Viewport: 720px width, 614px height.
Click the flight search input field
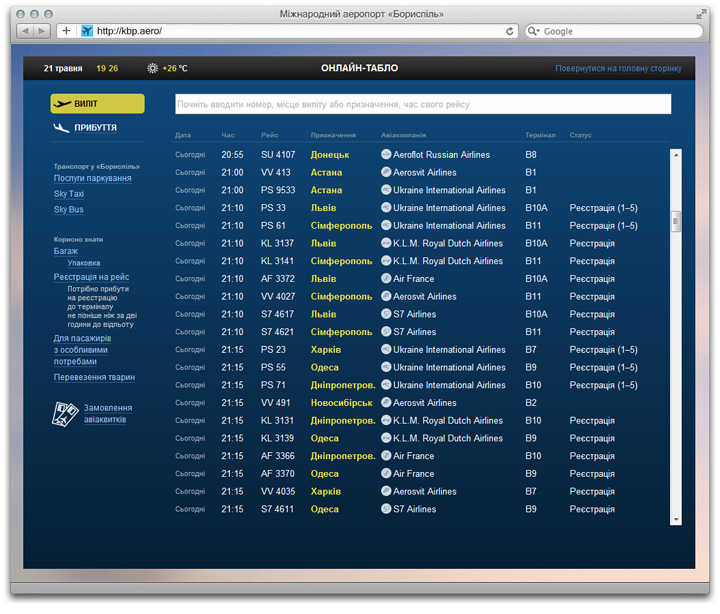coord(422,104)
